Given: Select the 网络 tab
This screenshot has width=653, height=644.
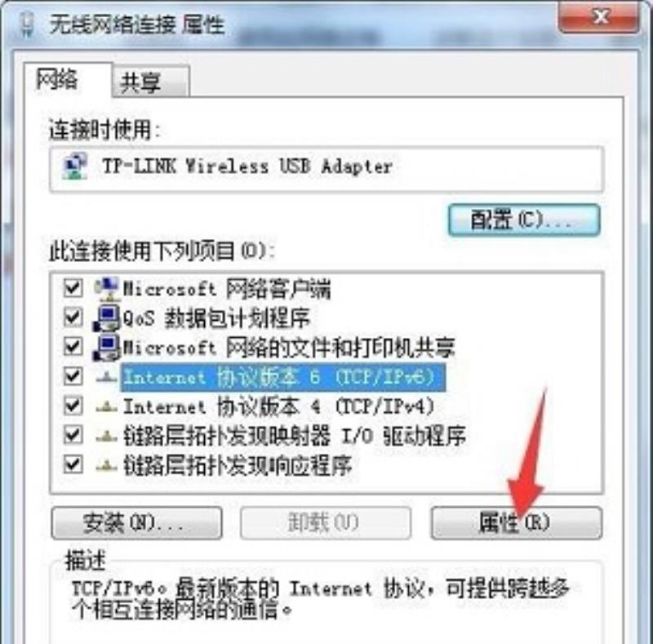Looking at the screenshot, I should [x=68, y=79].
